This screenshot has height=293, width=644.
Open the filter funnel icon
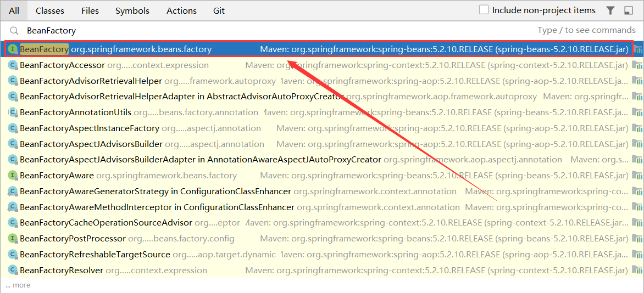click(610, 10)
